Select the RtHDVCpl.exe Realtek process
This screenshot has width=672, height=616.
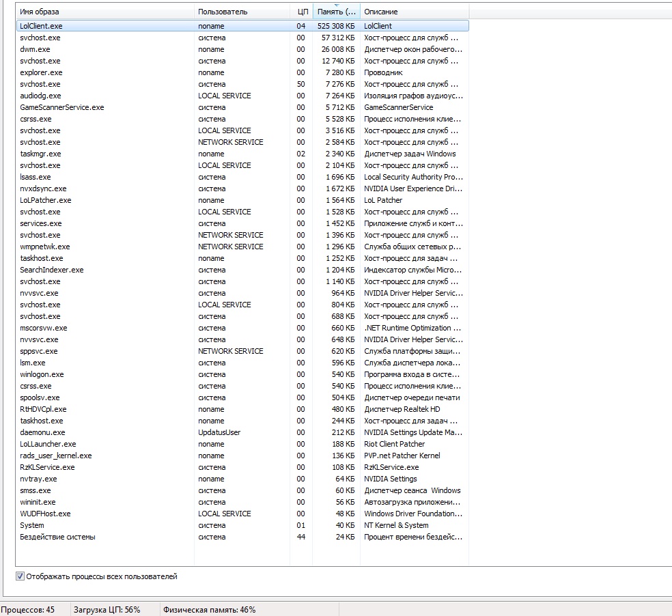43,409
